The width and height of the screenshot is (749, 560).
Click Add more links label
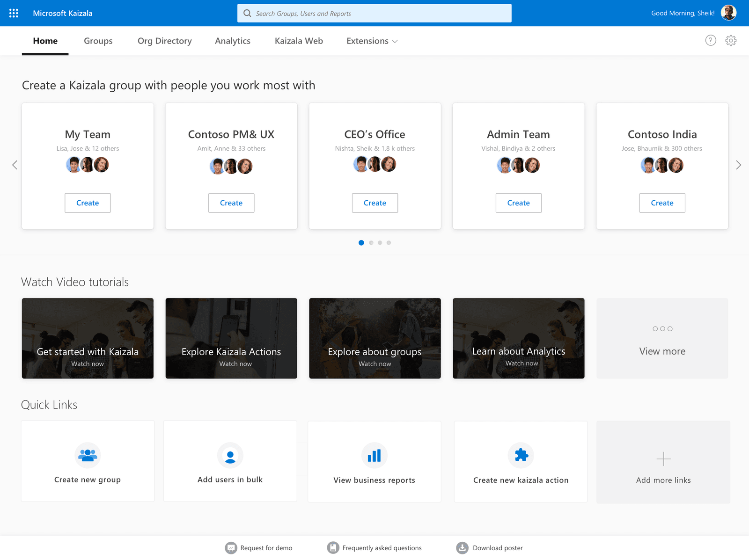click(663, 480)
